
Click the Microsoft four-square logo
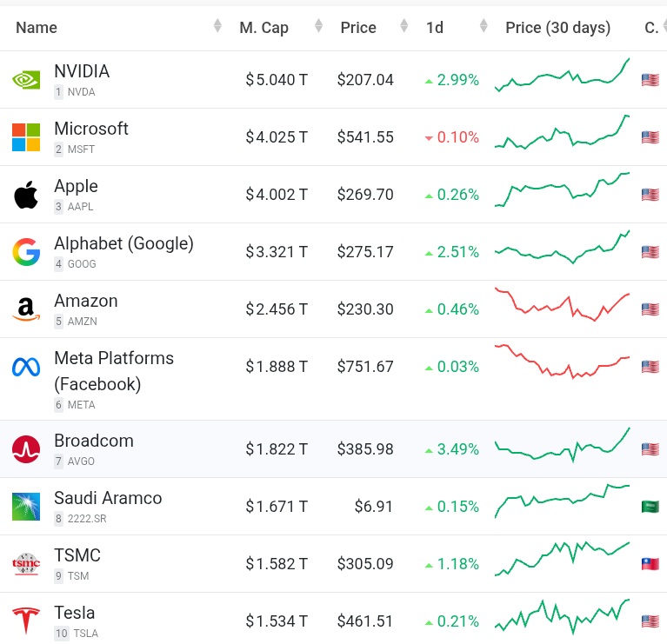26,137
